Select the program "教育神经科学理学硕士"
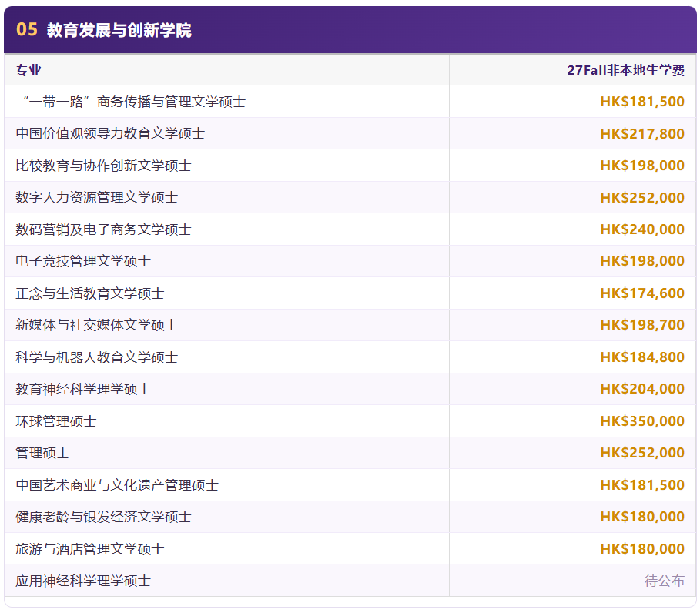This screenshot has height=613, width=700. (x=83, y=389)
